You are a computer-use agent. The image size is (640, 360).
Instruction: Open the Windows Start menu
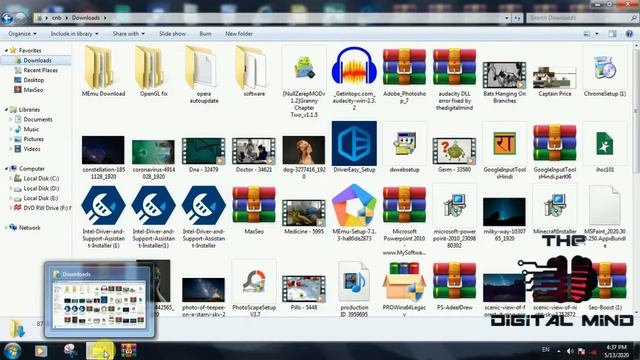(12, 351)
